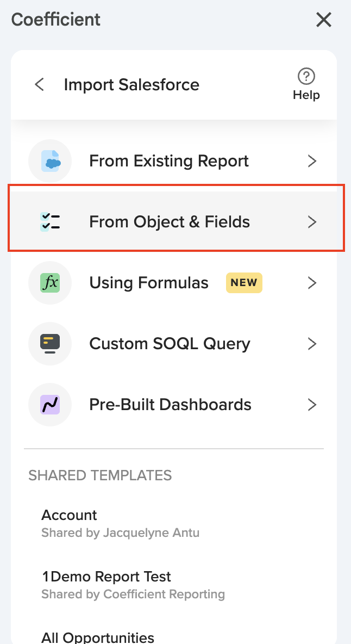Open the Account shared template
351x644 pixels.
click(x=70, y=515)
